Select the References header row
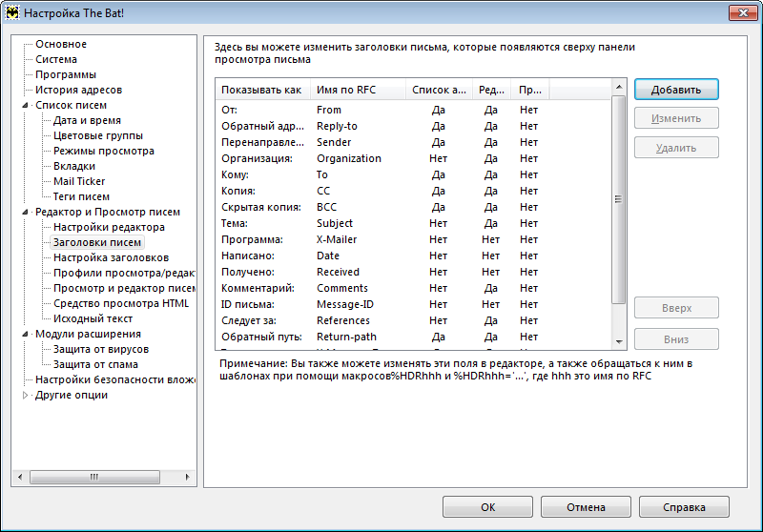 (413, 320)
